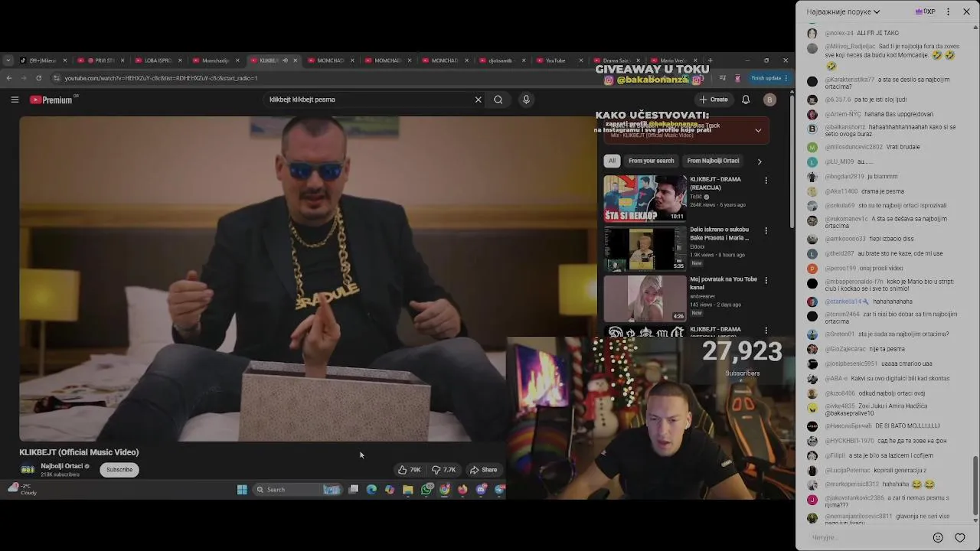Select From Najbolji Ortaci filter chip
This screenshot has width=980, height=551.
pos(713,161)
